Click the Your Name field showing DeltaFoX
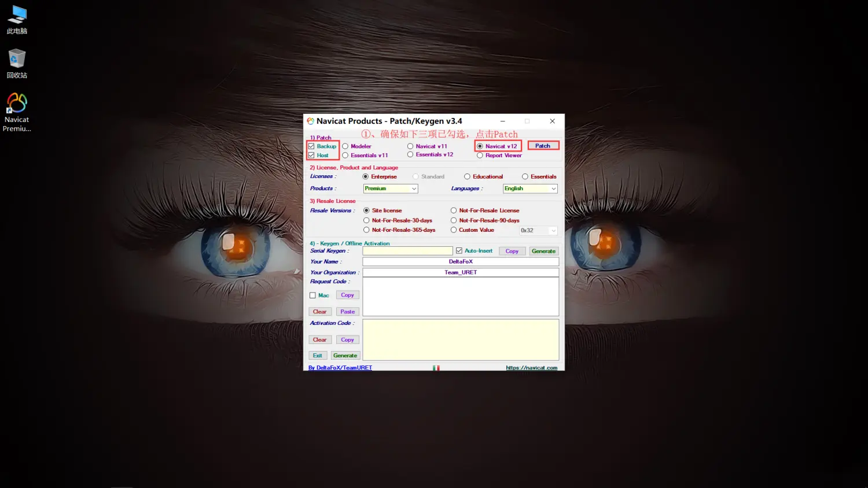868x488 pixels. tap(461, 261)
